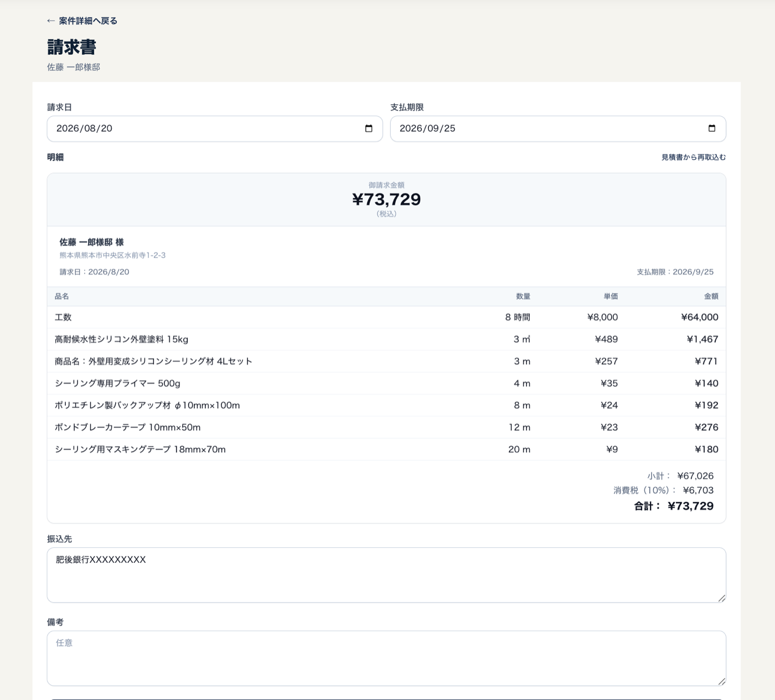Click the ¥489 unit price cell
Viewport: 775px width, 700px height.
point(606,339)
